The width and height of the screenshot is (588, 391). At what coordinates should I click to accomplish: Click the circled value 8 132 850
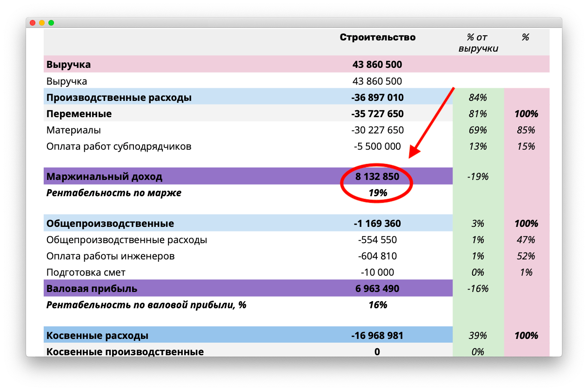coord(377,177)
